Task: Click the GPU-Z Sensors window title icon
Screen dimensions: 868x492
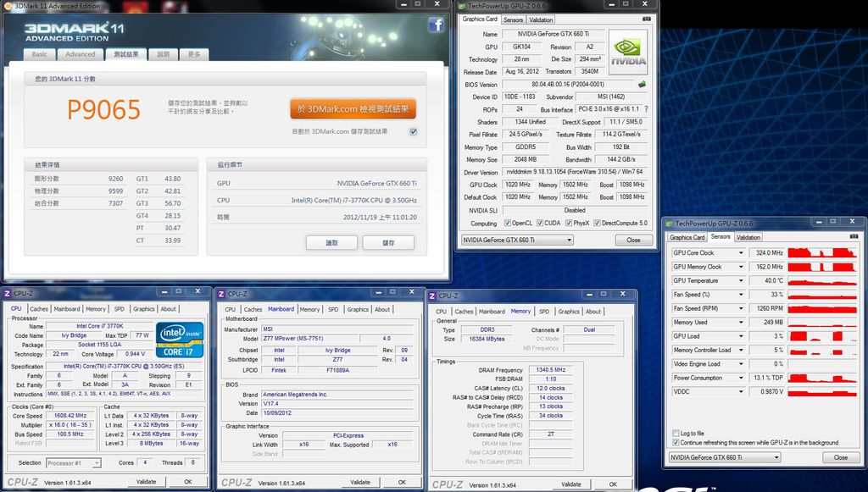Action: point(669,224)
